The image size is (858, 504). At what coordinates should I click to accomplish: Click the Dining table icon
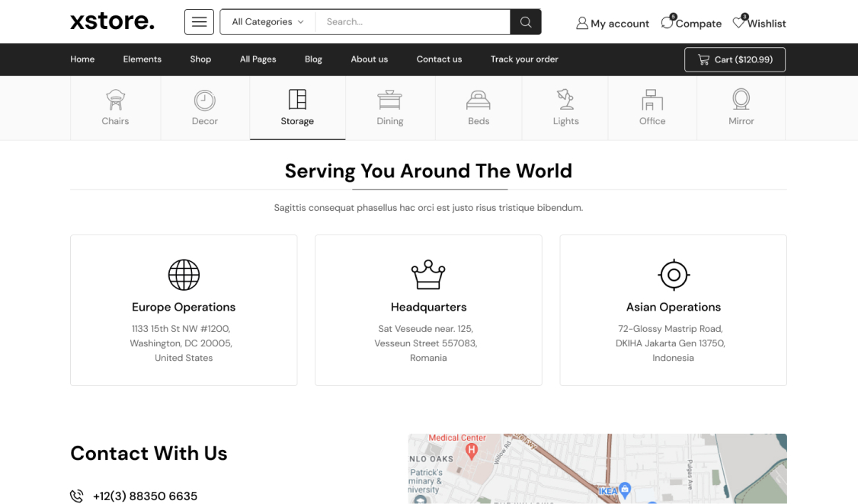click(x=389, y=100)
